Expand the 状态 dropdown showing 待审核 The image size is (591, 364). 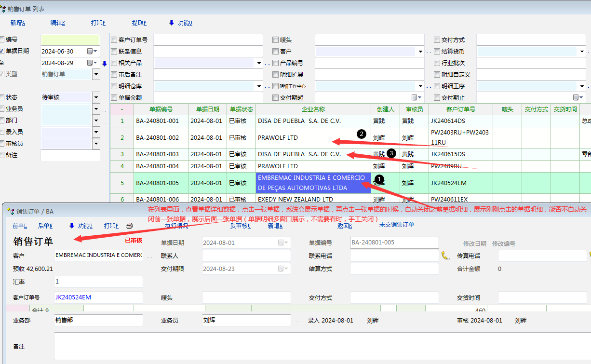pos(96,97)
